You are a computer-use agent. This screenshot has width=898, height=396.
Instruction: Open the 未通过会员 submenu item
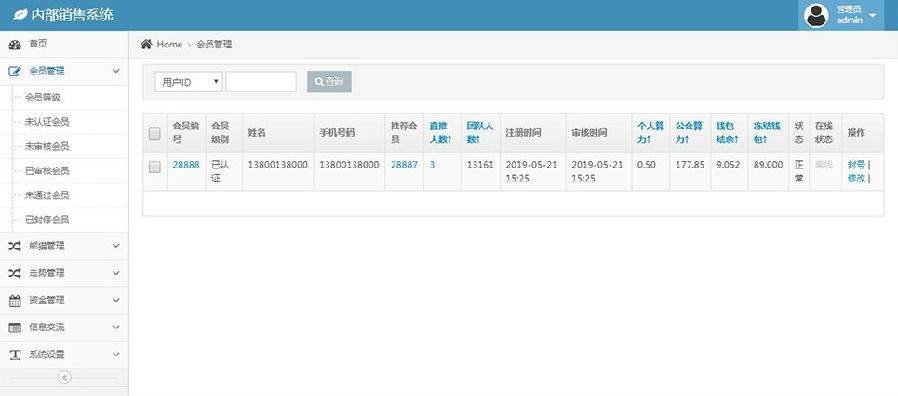pyautogui.click(x=48, y=195)
